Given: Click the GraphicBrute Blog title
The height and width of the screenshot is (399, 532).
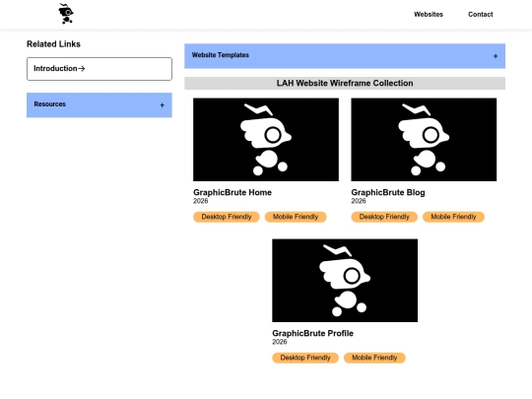Looking at the screenshot, I should 388,192.
